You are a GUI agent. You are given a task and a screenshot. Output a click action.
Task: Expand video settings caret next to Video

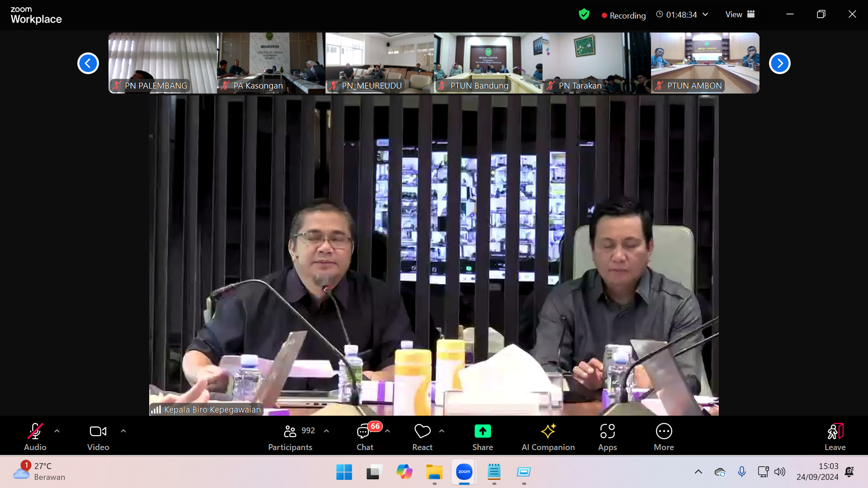[123, 431]
